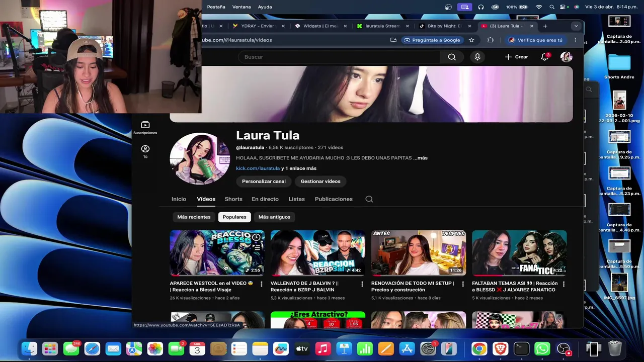Open the account avatar menu

tap(567, 57)
